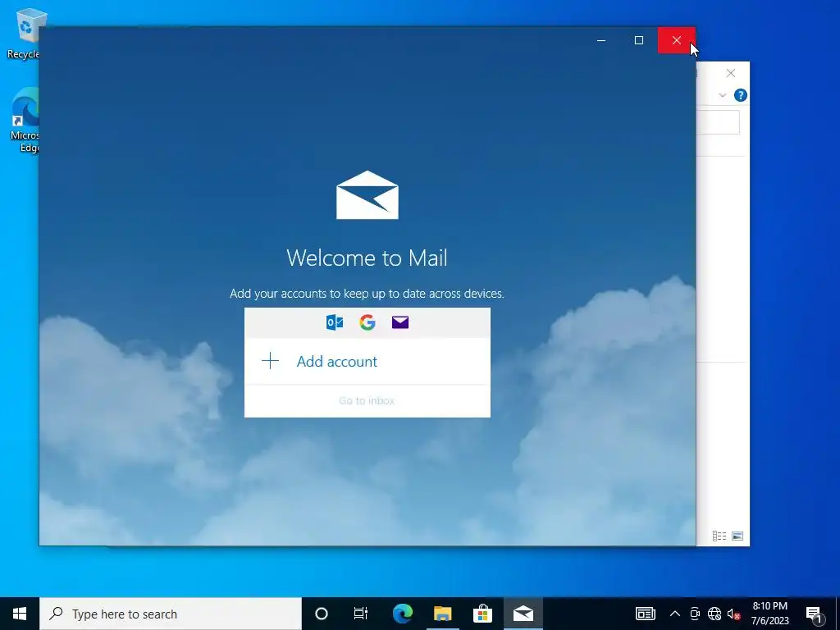
Task: Click the search box in background window
Action: (718, 123)
